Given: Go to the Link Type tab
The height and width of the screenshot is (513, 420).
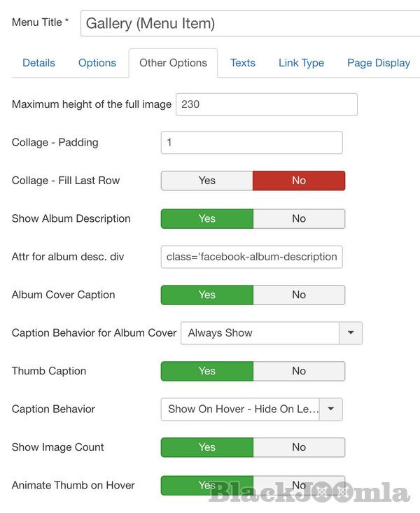Looking at the screenshot, I should tap(301, 63).
